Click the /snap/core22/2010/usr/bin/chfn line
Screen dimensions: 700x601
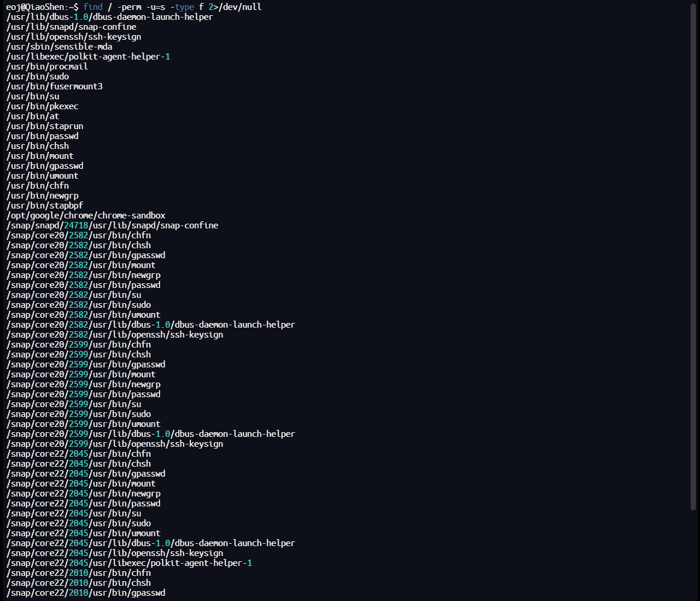pyautogui.click(x=78, y=573)
